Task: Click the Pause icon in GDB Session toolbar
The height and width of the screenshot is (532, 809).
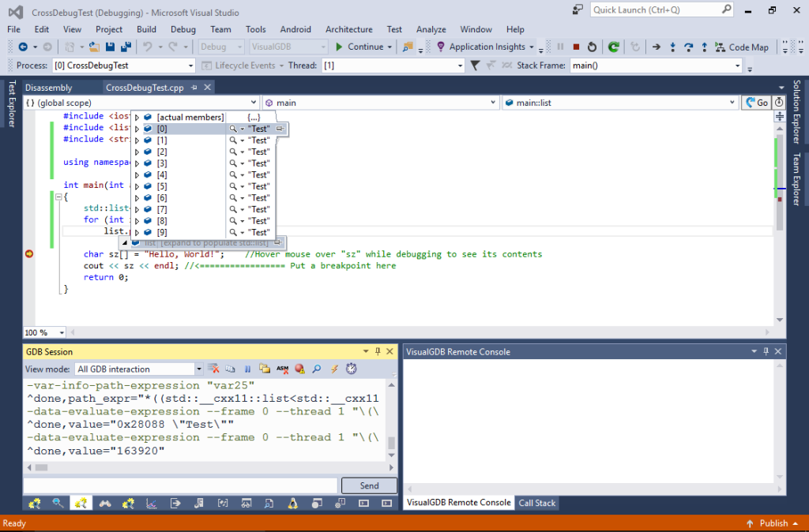Action: click(247, 369)
